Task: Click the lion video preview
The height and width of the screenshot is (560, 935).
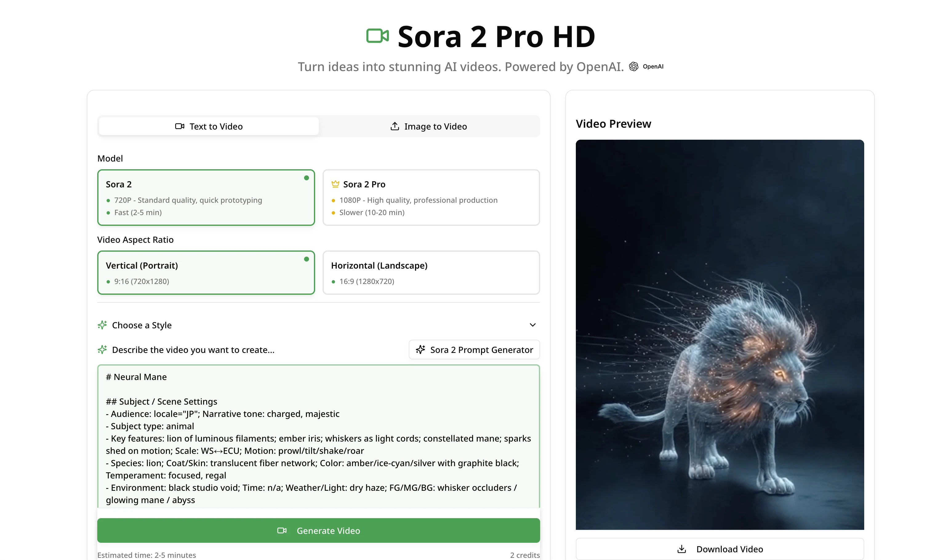Action: pos(720,334)
